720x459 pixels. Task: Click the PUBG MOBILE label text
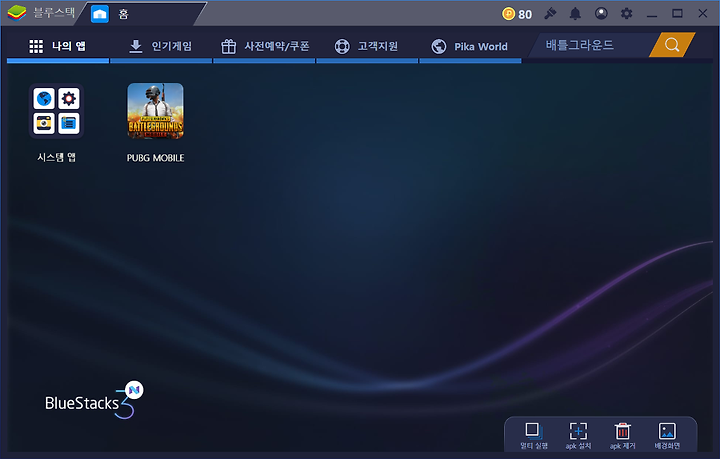point(155,158)
